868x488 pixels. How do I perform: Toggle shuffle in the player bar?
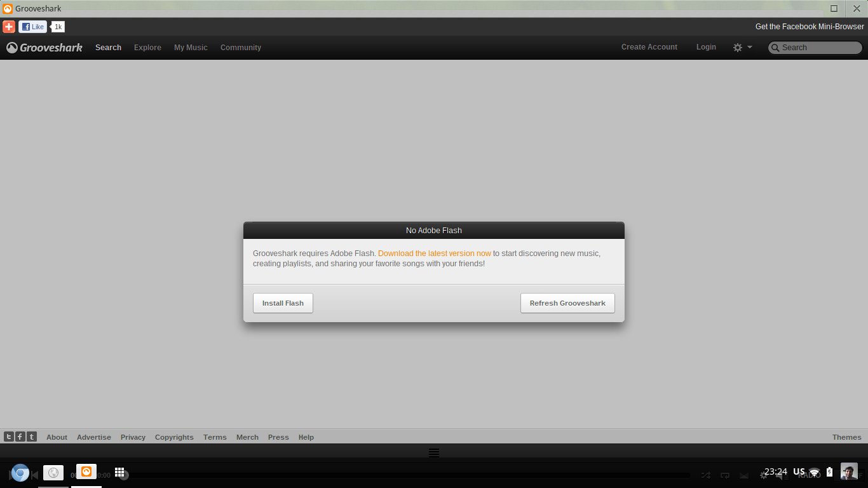coord(706,475)
